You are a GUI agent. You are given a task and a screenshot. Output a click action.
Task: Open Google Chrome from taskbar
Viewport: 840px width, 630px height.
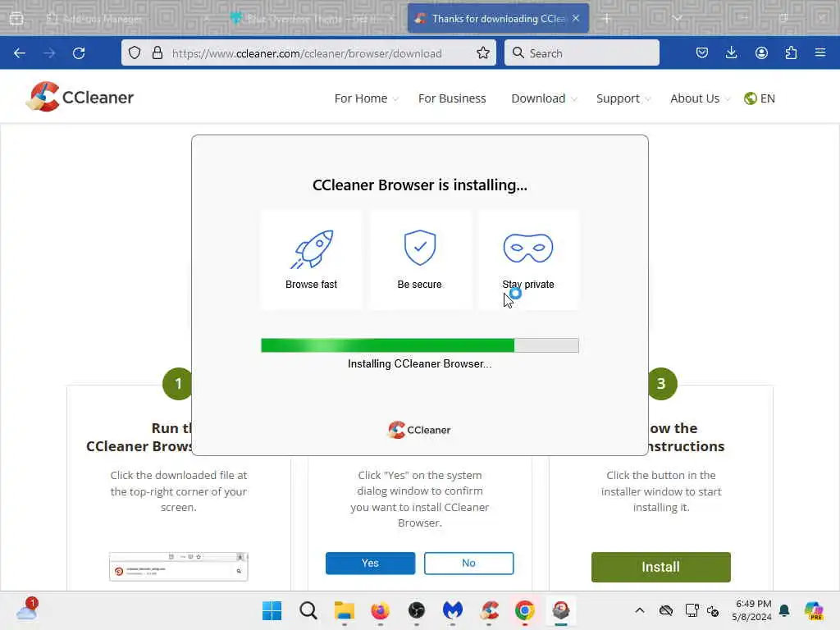[525, 610]
